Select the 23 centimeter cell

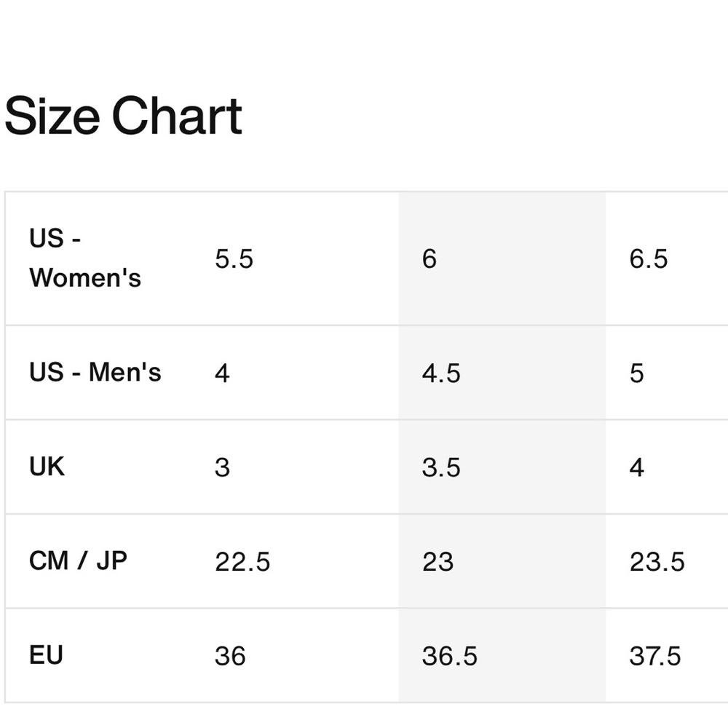438,562
